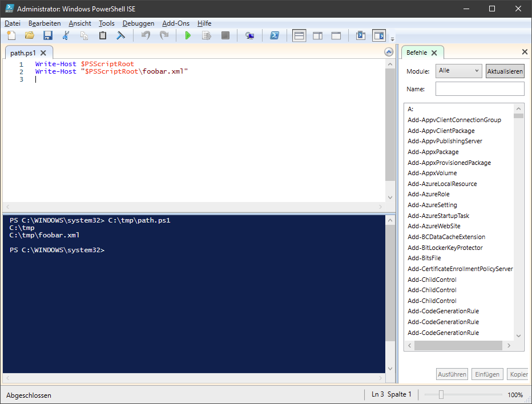Open a script via folder icon

30,35
